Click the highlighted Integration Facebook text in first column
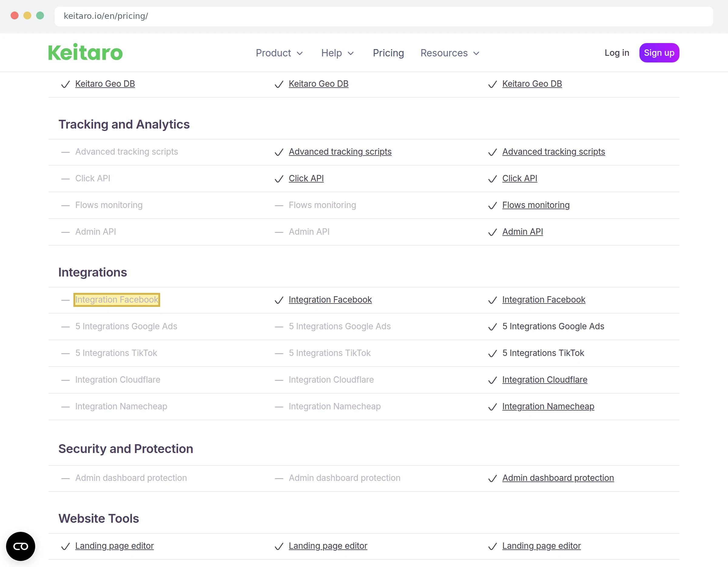This screenshot has width=728, height=567. click(117, 300)
